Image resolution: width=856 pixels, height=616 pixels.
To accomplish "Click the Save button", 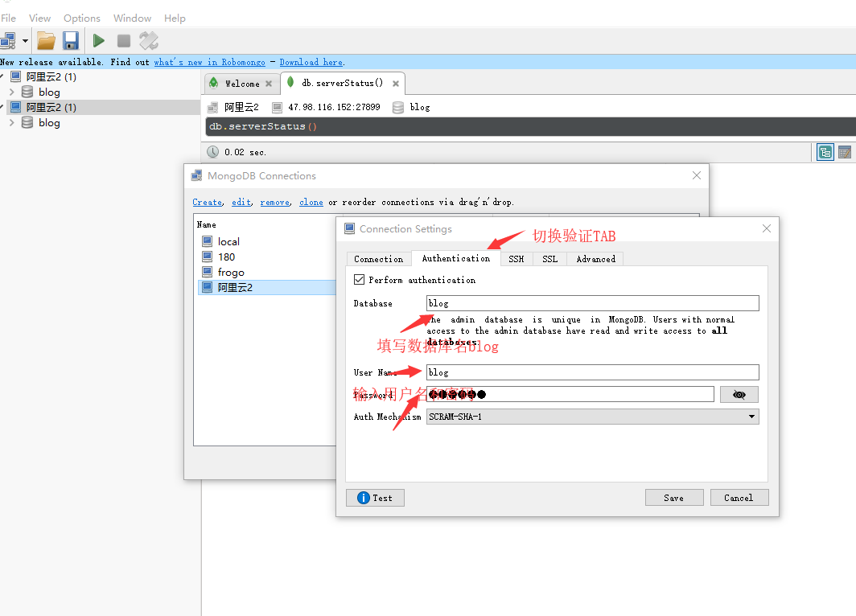I will [674, 498].
